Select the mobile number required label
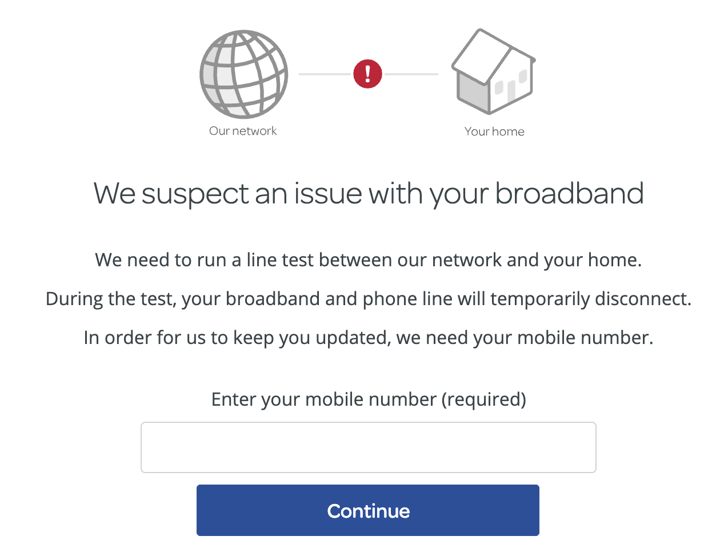This screenshot has height=560, width=728. pos(369,399)
